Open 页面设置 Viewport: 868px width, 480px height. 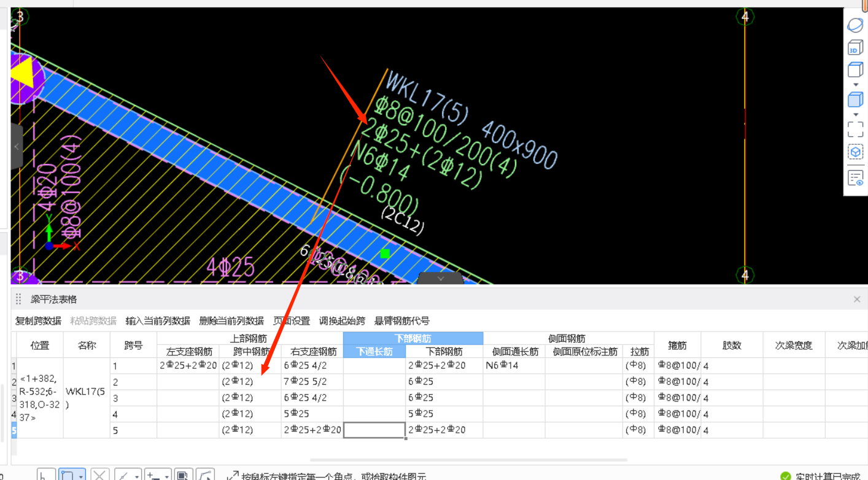(x=292, y=321)
